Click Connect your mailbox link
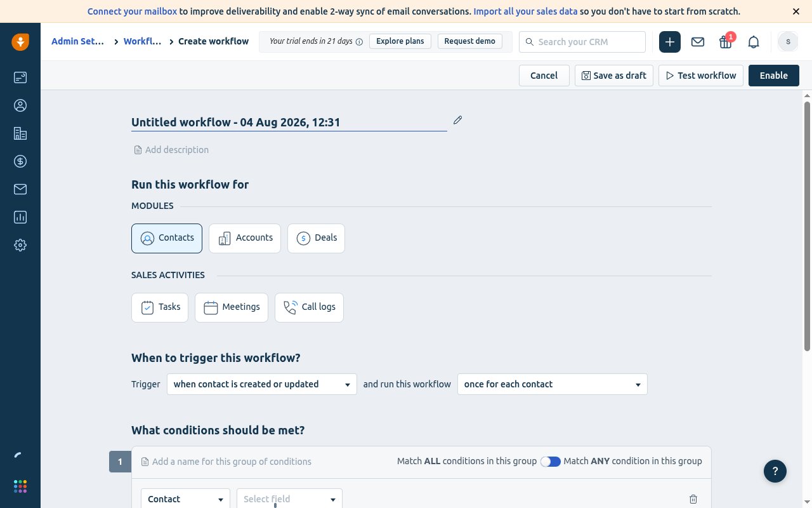Viewport: 812px width, 508px height. click(x=132, y=11)
